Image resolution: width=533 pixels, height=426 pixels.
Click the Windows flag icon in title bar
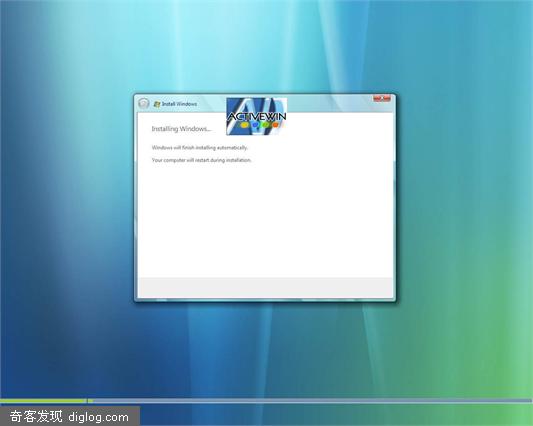157,104
